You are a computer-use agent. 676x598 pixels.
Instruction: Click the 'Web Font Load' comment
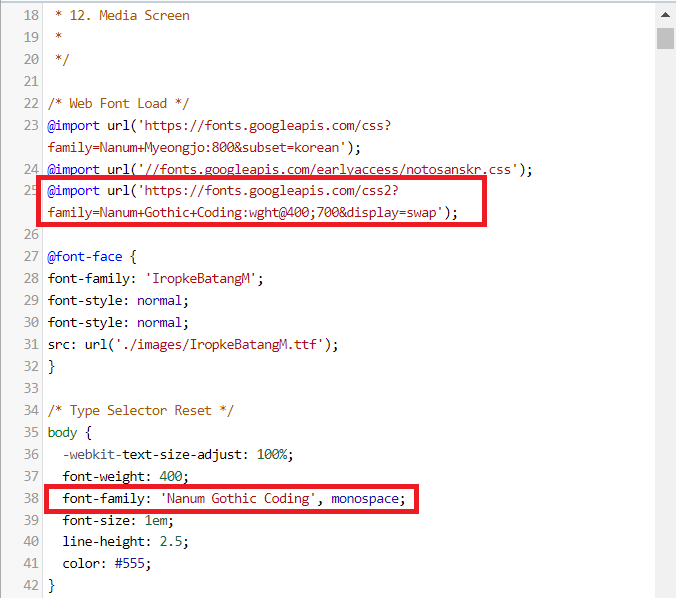click(118, 103)
